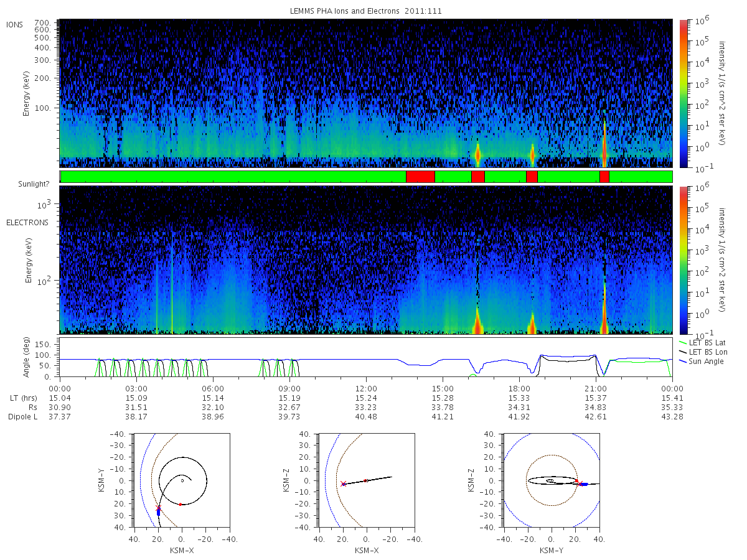Click the ions intensity color bar
The width and height of the screenshot is (747, 560).
coord(684,93)
